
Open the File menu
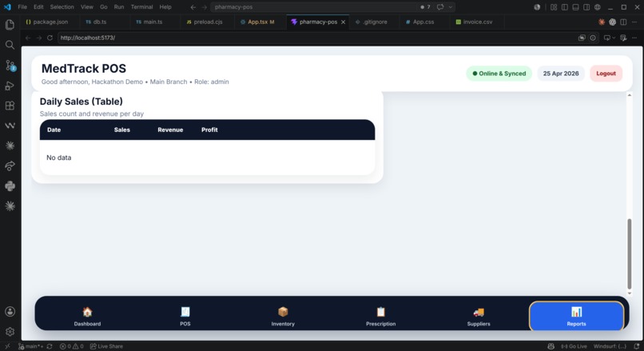[x=22, y=7]
